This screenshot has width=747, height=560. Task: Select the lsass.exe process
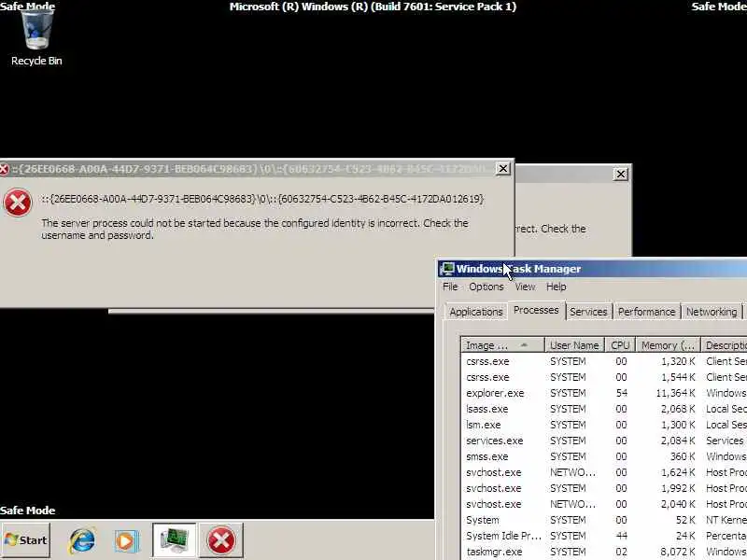coord(604,409)
